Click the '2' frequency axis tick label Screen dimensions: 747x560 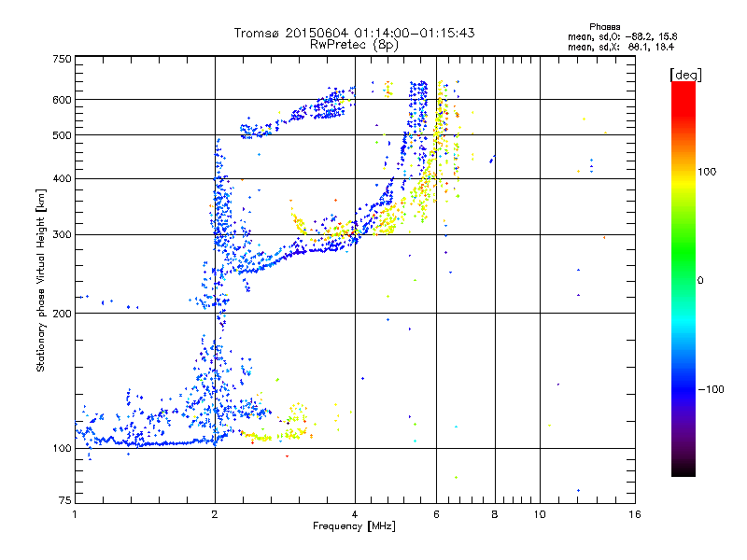(x=215, y=514)
